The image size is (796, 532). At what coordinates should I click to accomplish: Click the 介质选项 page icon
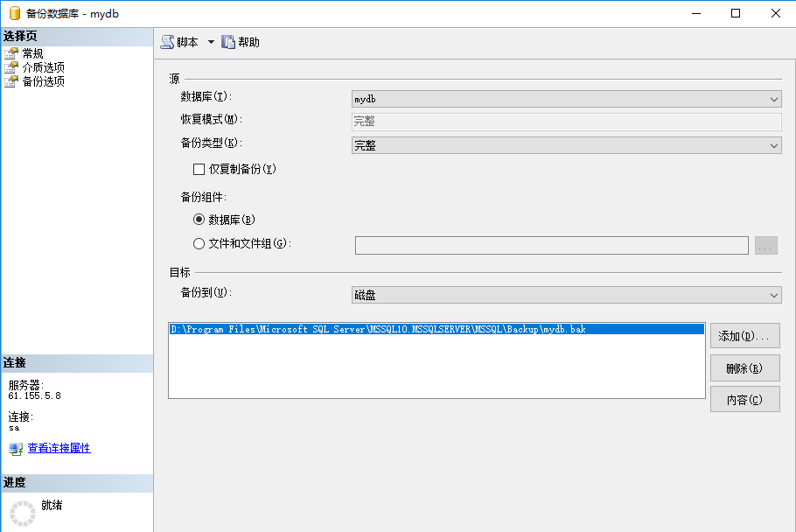11,67
